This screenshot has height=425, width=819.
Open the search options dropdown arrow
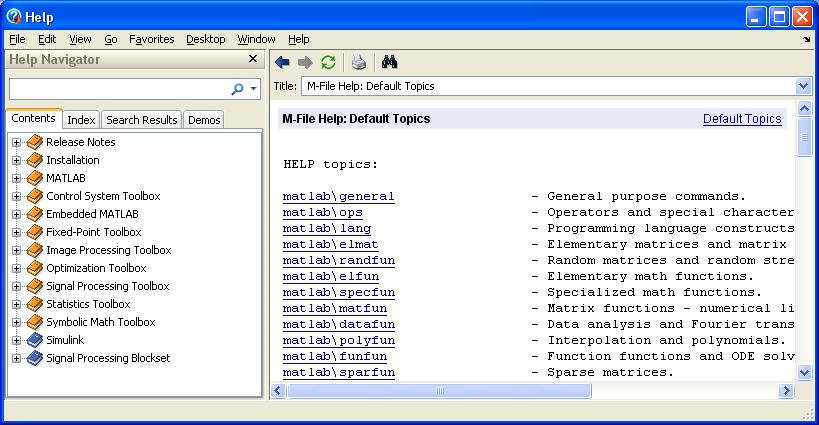(253, 89)
